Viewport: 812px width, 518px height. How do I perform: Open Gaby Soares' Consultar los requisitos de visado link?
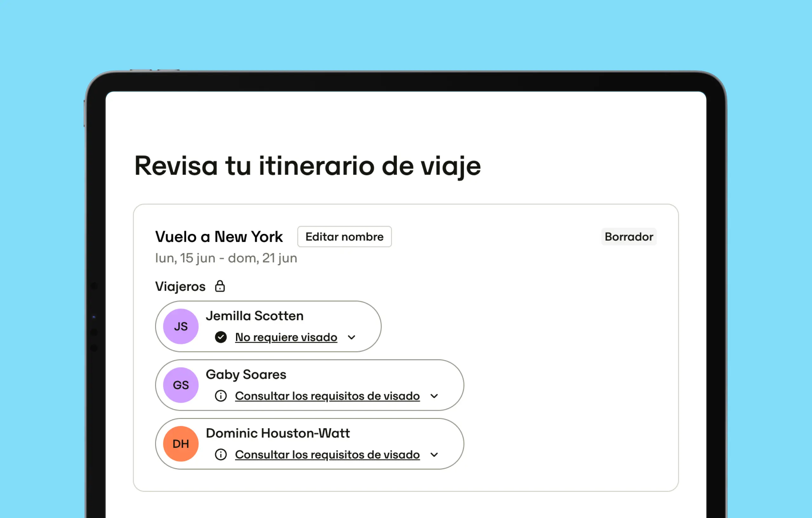tap(327, 396)
